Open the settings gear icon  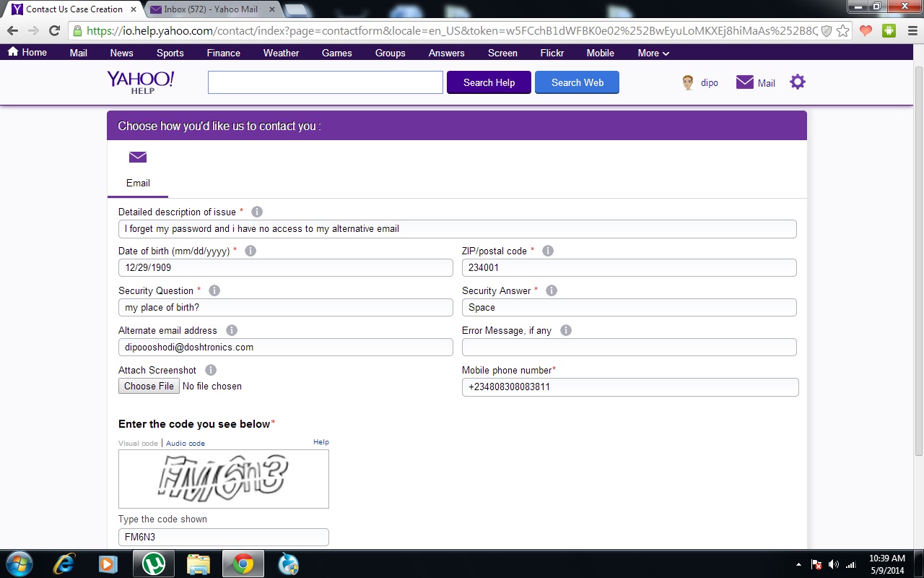(x=797, y=82)
